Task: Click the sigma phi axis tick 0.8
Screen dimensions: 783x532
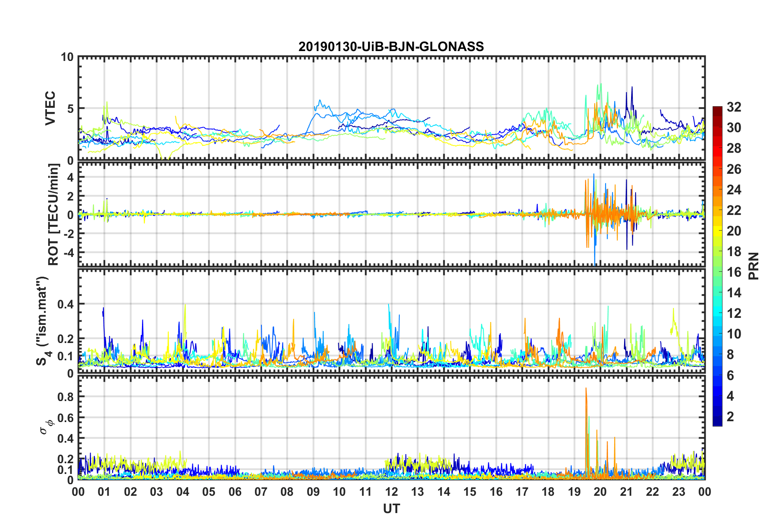Action: [x=66, y=397]
